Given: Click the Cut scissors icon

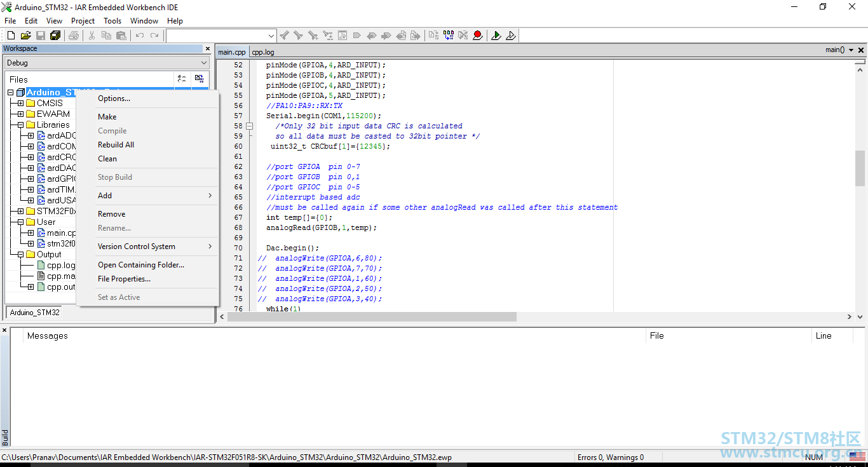Looking at the screenshot, I should tap(92, 36).
